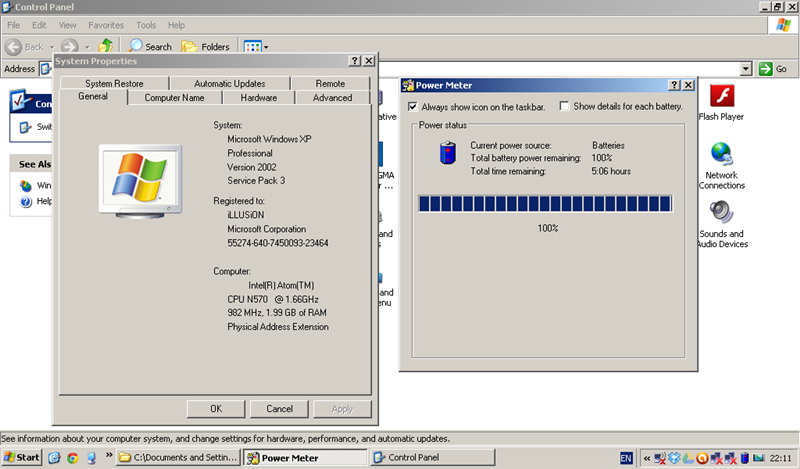Toggle the Folders pane button
Viewport: 800px width, 469px height.
[x=206, y=46]
